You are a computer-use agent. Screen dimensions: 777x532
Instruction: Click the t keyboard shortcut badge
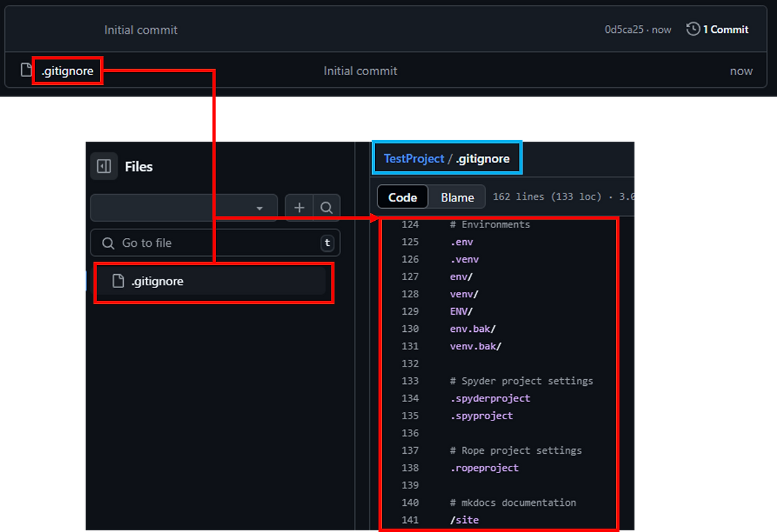[x=327, y=243]
